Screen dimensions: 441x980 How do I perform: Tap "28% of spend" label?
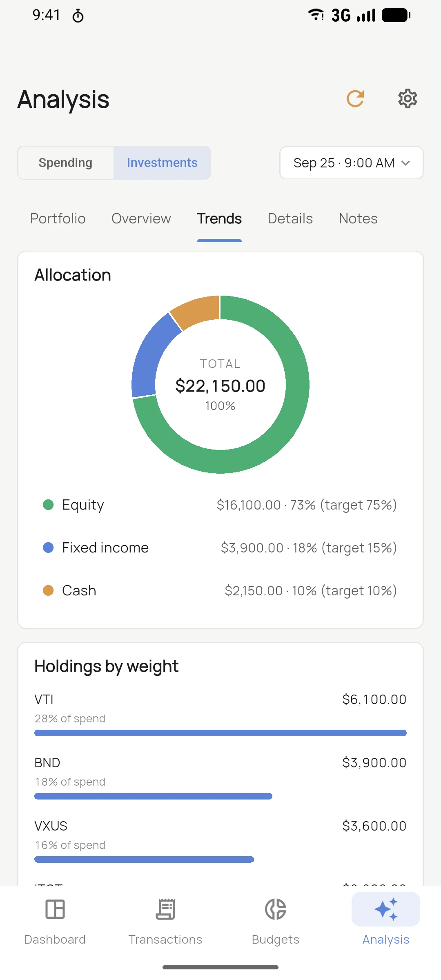tap(70, 719)
